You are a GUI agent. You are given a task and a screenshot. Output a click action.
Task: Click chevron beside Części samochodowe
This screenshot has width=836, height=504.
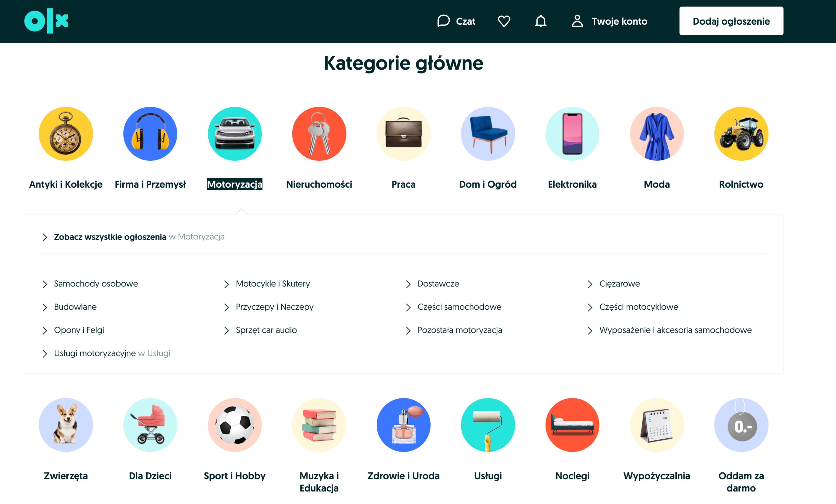(408, 307)
